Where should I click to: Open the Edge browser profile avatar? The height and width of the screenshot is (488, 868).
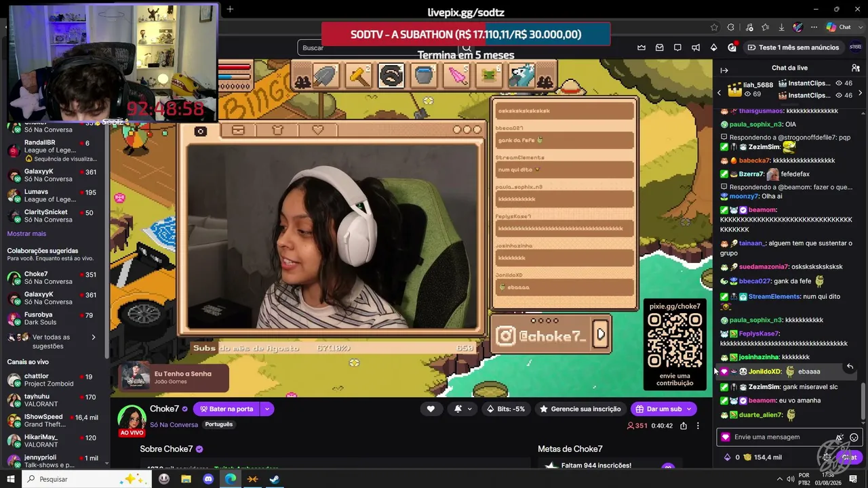(x=798, y=27)
